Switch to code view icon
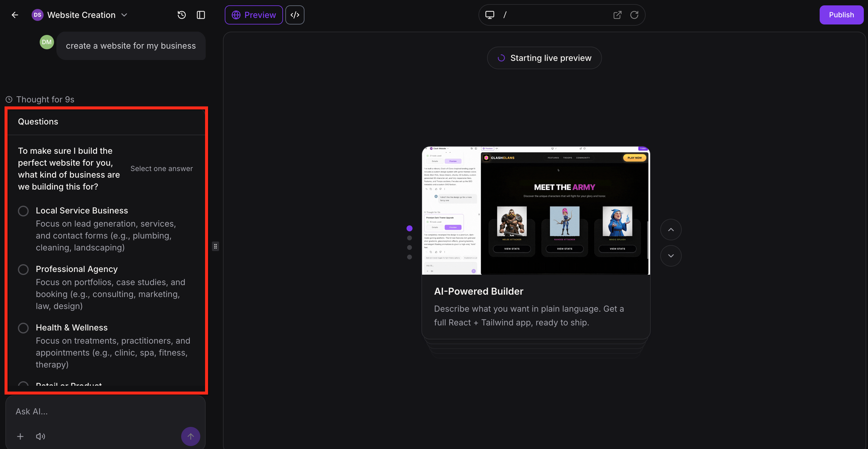Viewport: 868px width, 449px height. 295,15
